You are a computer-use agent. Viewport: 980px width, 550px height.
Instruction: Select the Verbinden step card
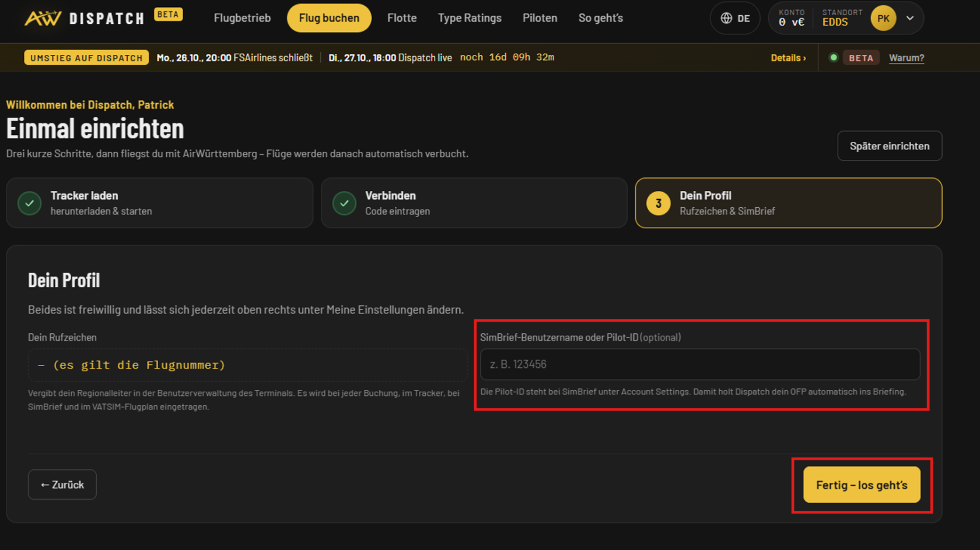point(474,203)
